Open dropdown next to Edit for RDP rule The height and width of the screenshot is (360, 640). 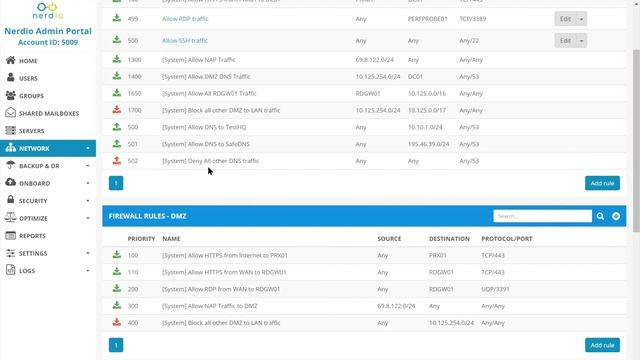(582, 19)
